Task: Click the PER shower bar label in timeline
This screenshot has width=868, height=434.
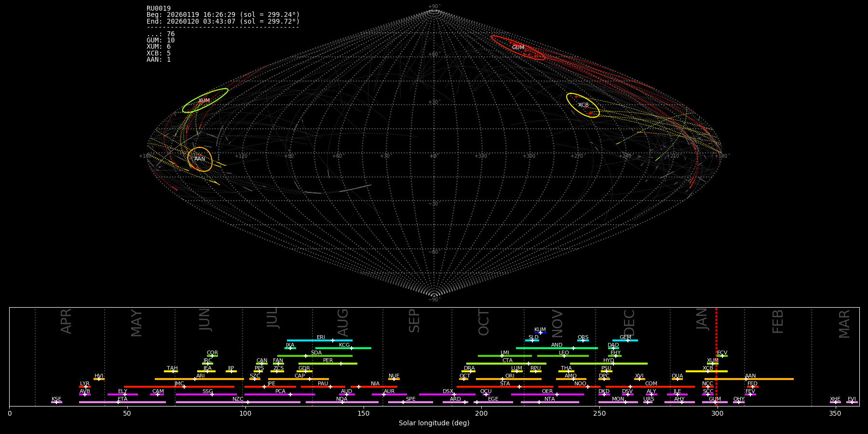Action: (328, 361)
